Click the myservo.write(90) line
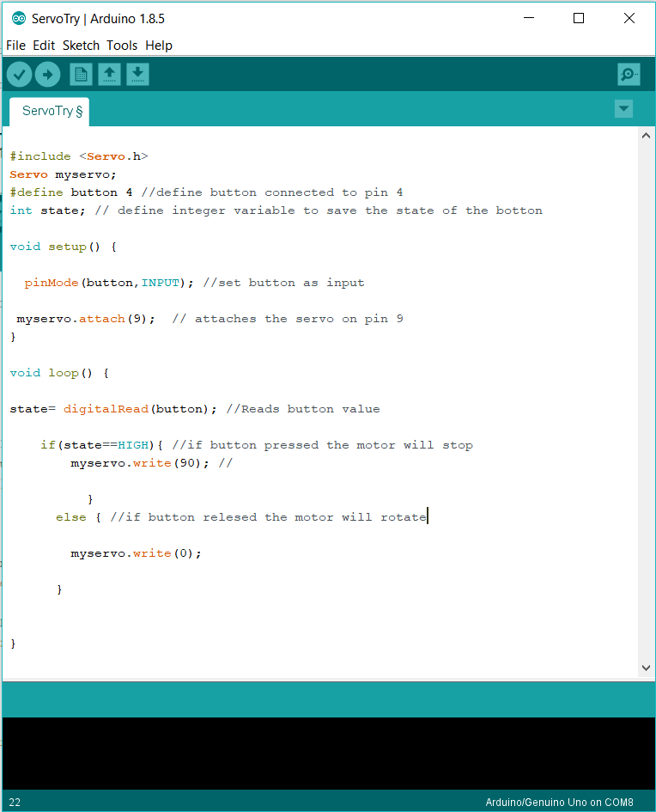Viewport: 656px width, 812px height. 152,463
